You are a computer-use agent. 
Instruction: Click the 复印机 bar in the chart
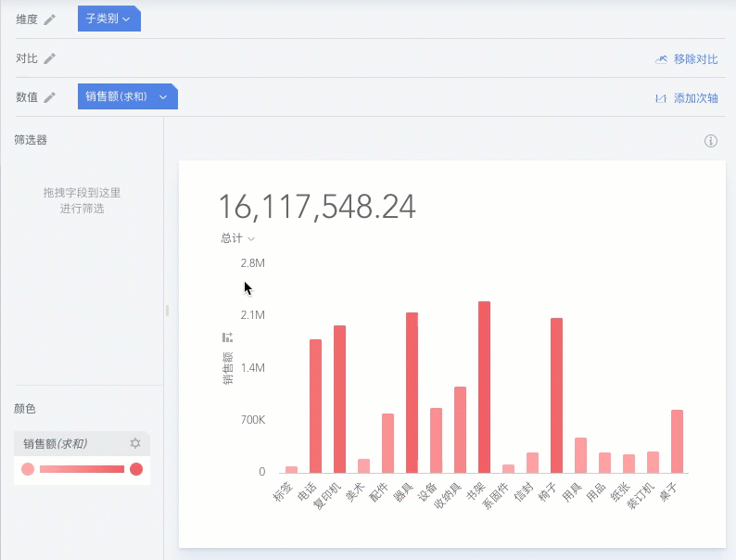339,399
